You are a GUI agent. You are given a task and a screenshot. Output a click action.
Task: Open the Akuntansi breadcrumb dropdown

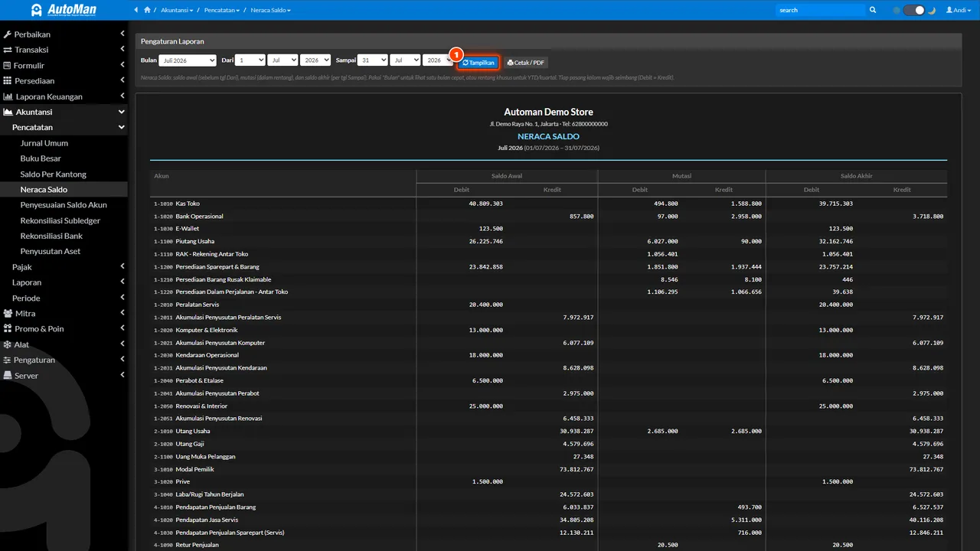[x=176, y=10]
